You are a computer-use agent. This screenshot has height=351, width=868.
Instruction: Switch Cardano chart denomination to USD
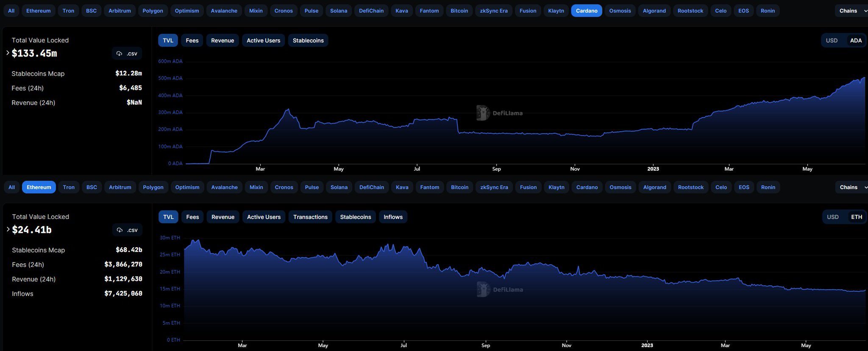tap(832, 40)
